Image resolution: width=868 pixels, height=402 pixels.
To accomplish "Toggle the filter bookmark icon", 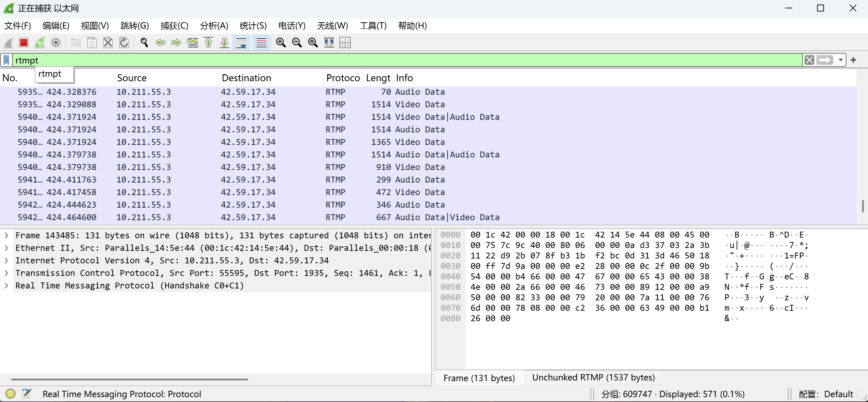I will [6, 60].
